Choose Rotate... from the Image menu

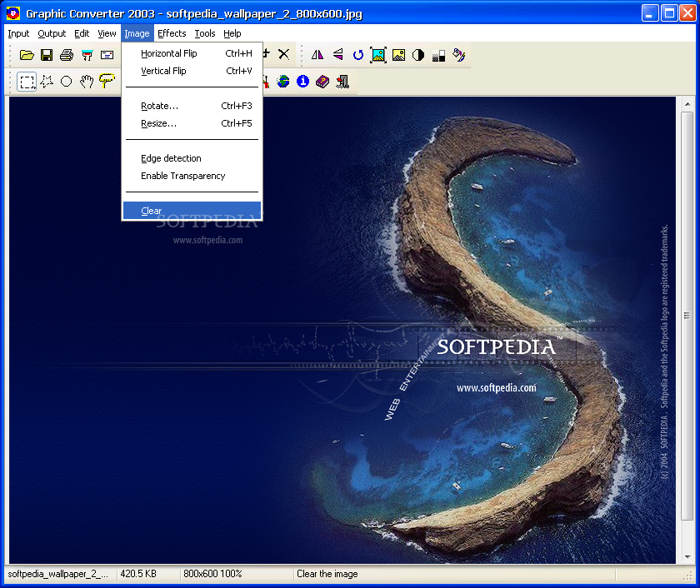tap(192, 106)
